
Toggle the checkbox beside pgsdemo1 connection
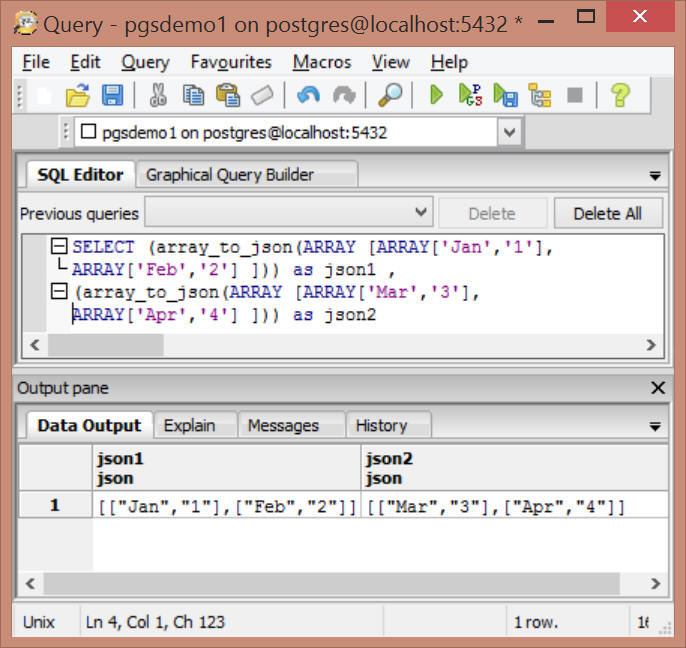pos(89,131)
